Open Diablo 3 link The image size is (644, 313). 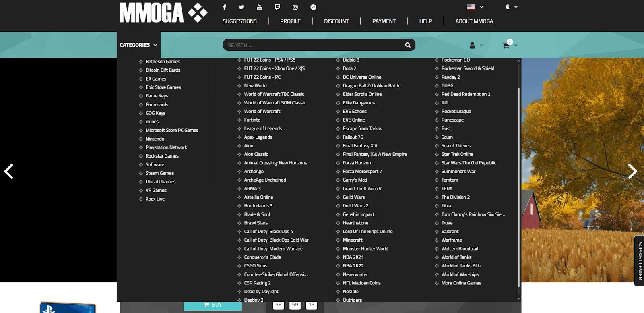pos(351,60)
